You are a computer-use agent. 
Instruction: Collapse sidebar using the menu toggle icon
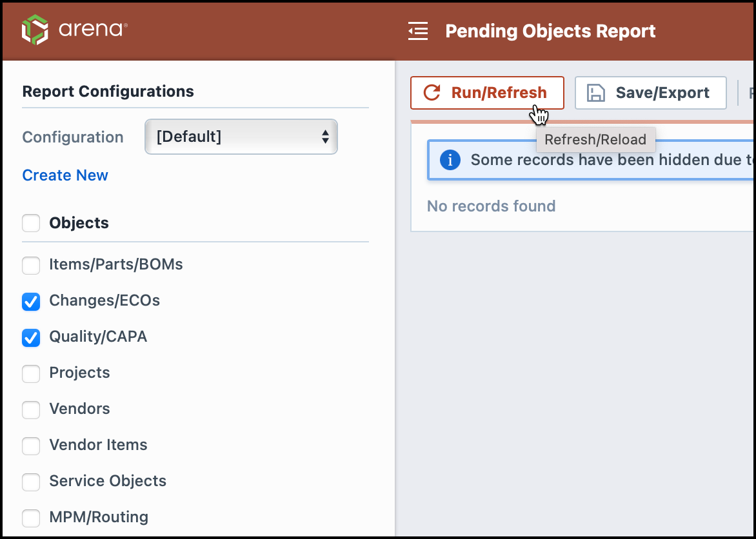[418, 31]
